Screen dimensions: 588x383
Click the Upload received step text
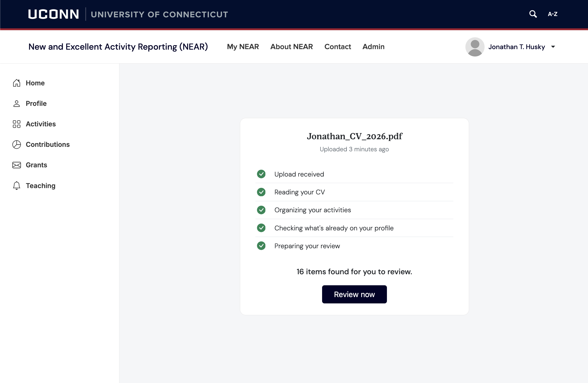(x=299, y=174)
